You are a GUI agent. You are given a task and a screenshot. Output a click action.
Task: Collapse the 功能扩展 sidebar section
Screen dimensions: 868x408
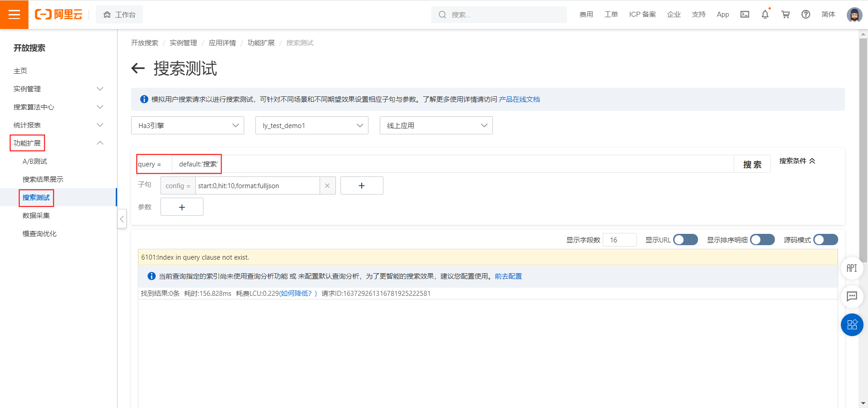pos(100,143)
